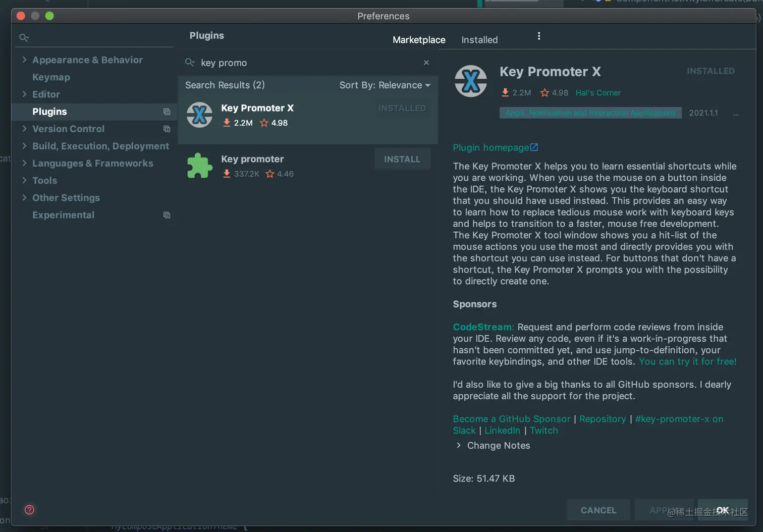Click the star rating icon in details header
The width and height of the screenshot is (763, 532).
coord(544,92)
